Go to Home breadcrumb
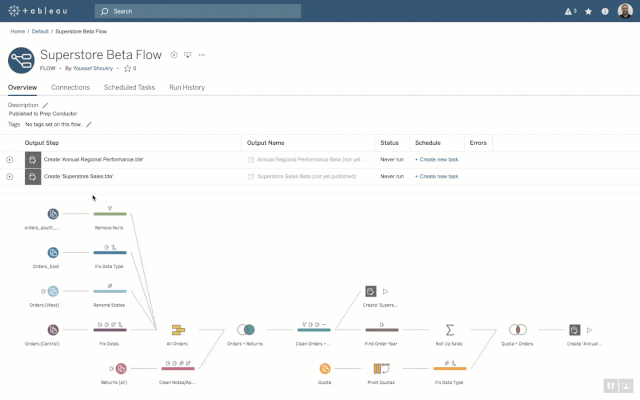Image resolution: width=640 pixels, height=400 pixels. 18,31
